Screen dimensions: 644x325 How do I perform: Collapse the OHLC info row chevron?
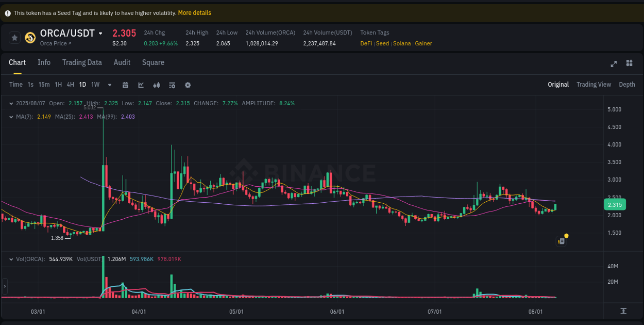[11, 103]
